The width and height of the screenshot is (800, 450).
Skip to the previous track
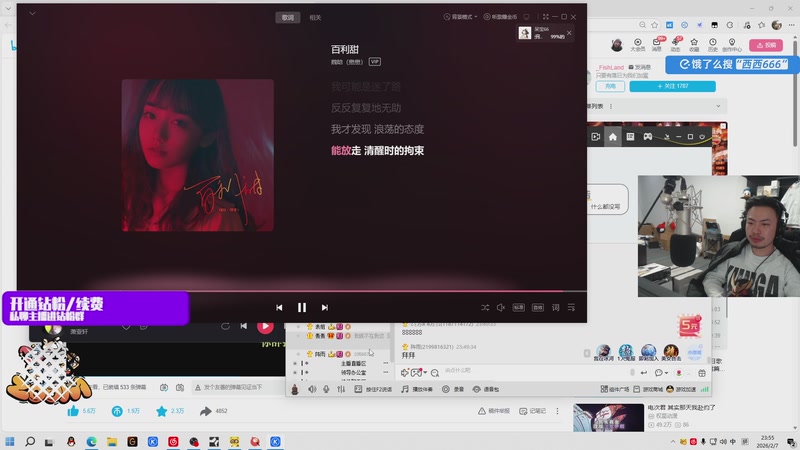click(x=279, y=307)
